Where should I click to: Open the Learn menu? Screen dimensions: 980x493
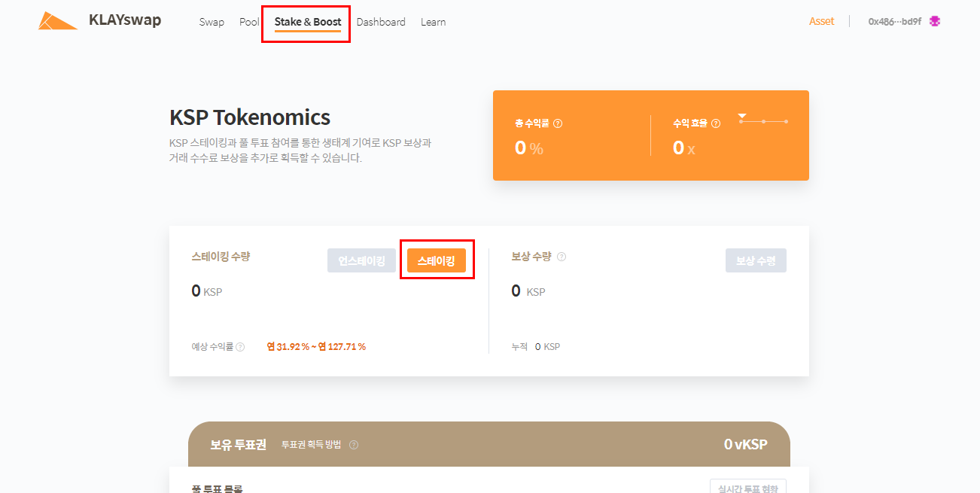coord(433,22)
